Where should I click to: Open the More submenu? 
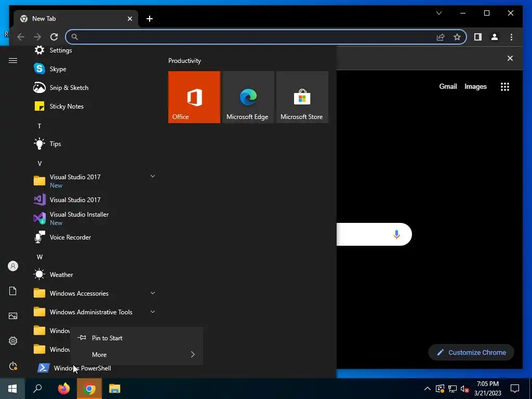(137, 354)
